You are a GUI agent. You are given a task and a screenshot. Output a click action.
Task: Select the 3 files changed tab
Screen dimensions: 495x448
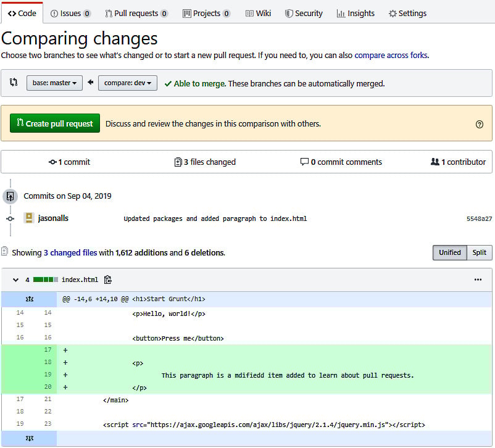coord(205,162)
